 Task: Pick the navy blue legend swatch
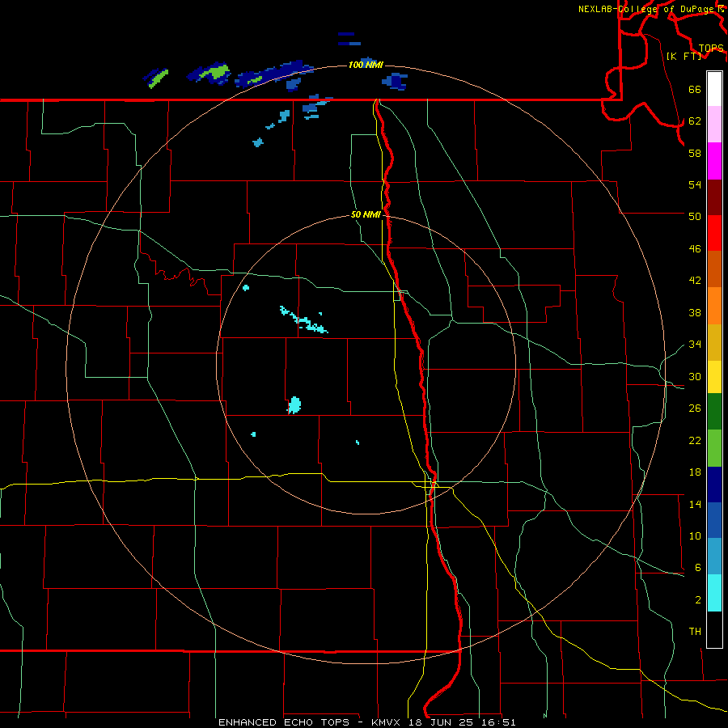pos(714,485)
